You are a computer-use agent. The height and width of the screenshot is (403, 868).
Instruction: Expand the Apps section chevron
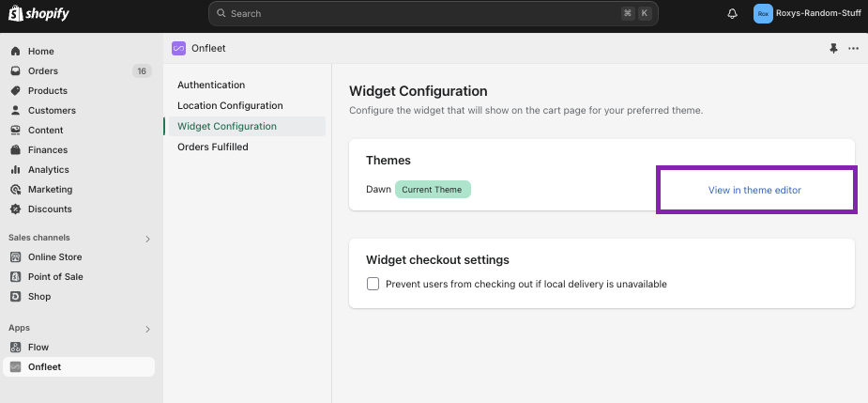coord(148,330)
